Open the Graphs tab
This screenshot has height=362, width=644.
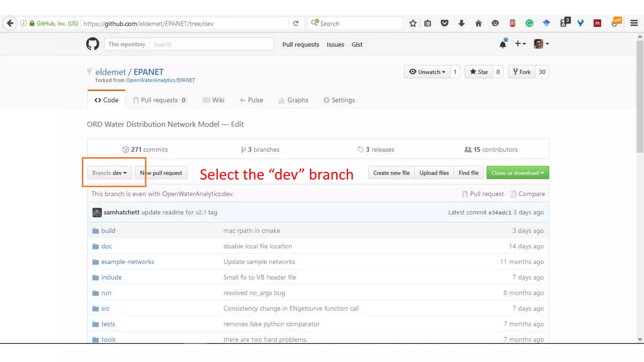point(293,100)
